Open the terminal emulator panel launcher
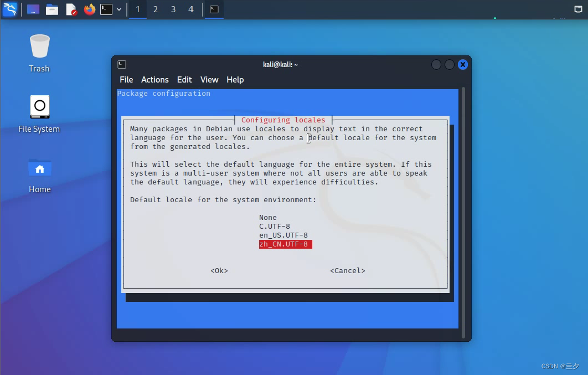This screenshot has height=375, width=588. (x=106, y=9)
